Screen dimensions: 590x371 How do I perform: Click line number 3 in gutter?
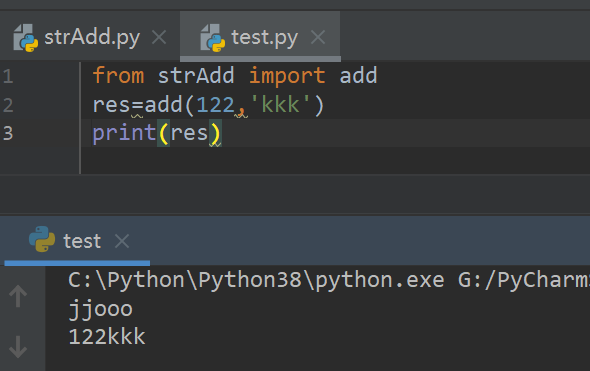click(x=8, y=133)
